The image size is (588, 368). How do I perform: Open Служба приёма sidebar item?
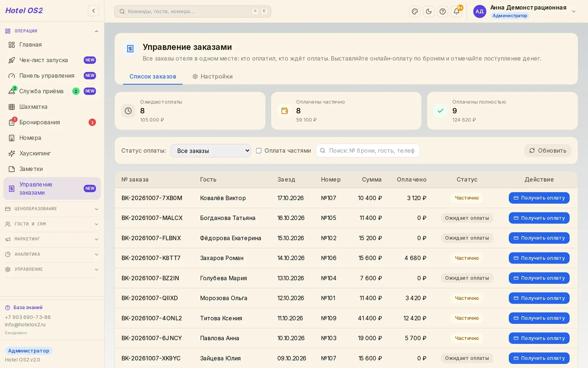pyautogui.click(x=52, y=91)
